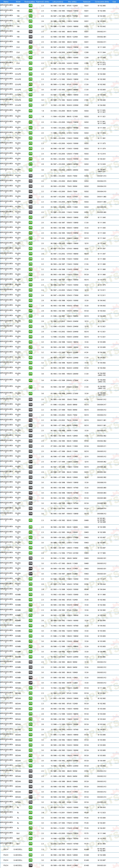Click petrol icon in SL M 104.943 row
Image resolution: width=119 pixels, height=868 pixels.
pos(31,807)
